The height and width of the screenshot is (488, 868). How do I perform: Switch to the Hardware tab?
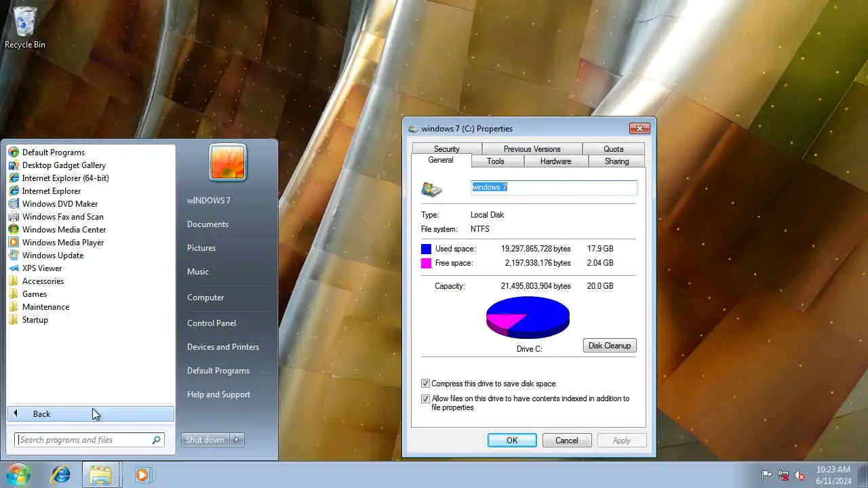555,161
